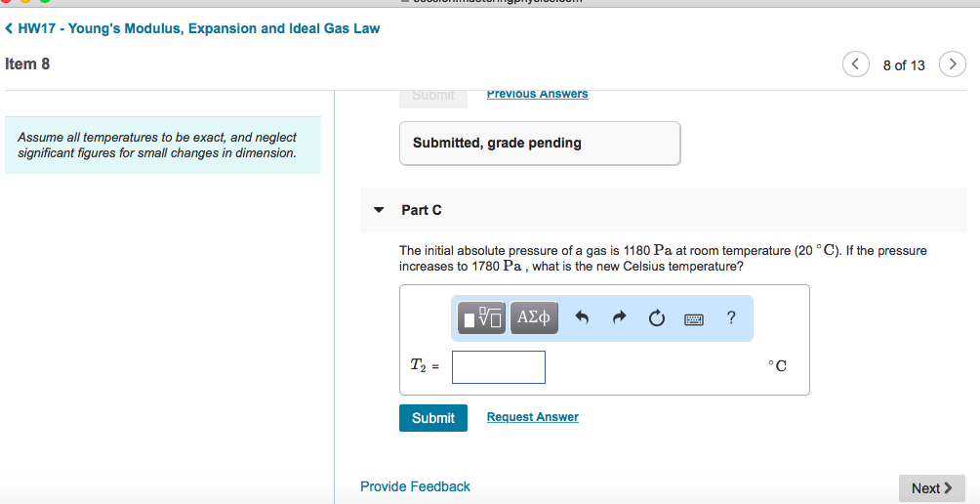Viewport: 980px width, 504px height.
Task: Go to the previous item arrow
Action: (x=856, y=64)
